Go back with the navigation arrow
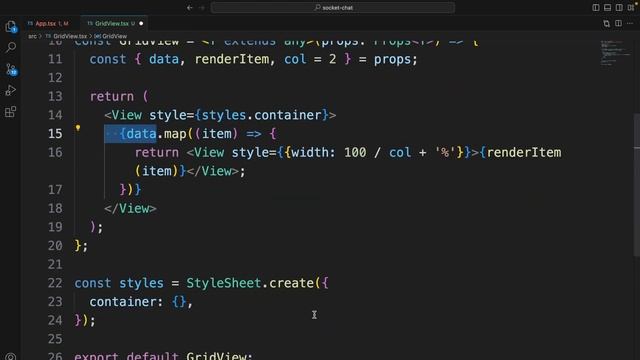 [x=190, y=7]
